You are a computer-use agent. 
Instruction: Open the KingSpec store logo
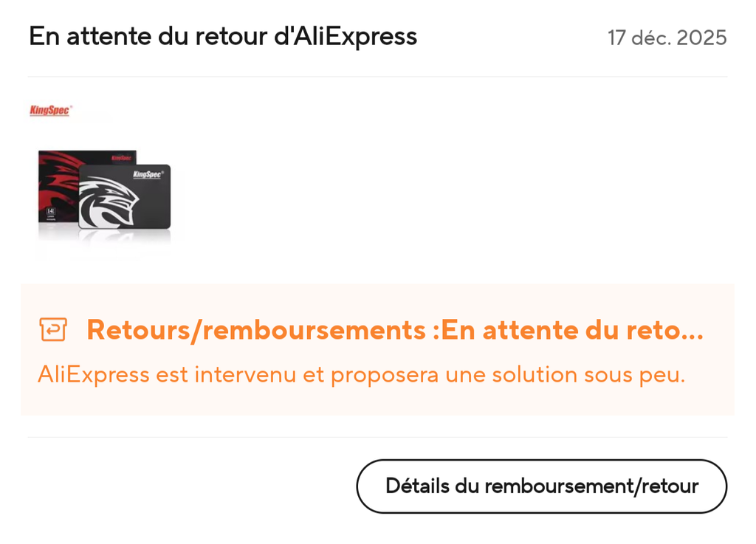click(51, 110)
